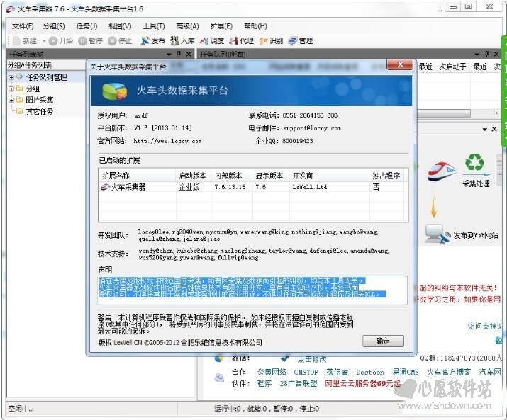Open the 分组(S) menu
The width and height of the screenshot is (507, 420).
pos(54,26)
